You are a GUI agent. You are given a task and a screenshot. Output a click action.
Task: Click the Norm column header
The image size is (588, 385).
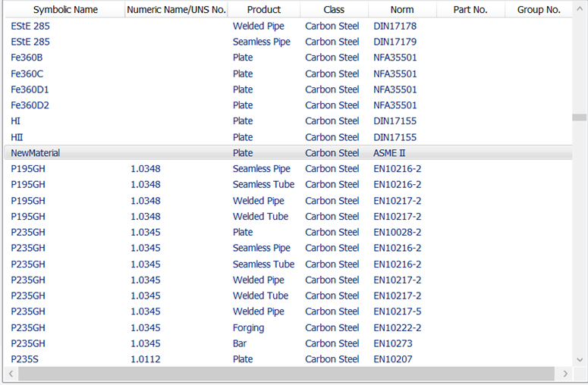402,10
